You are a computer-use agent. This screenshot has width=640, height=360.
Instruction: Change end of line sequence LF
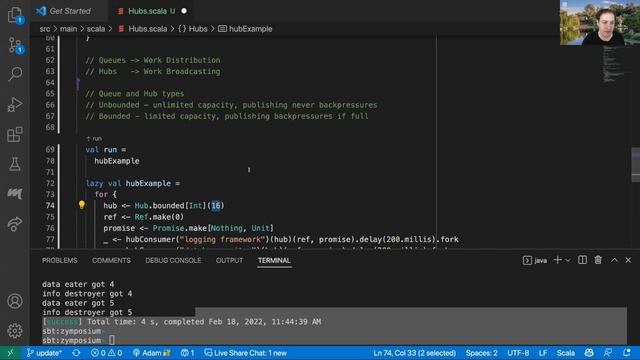click(543, 353)
